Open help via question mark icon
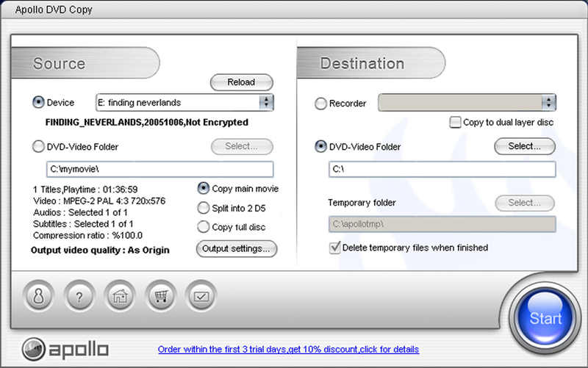The image size is (588, 368). pyautogui.click(x=79, y=296)
